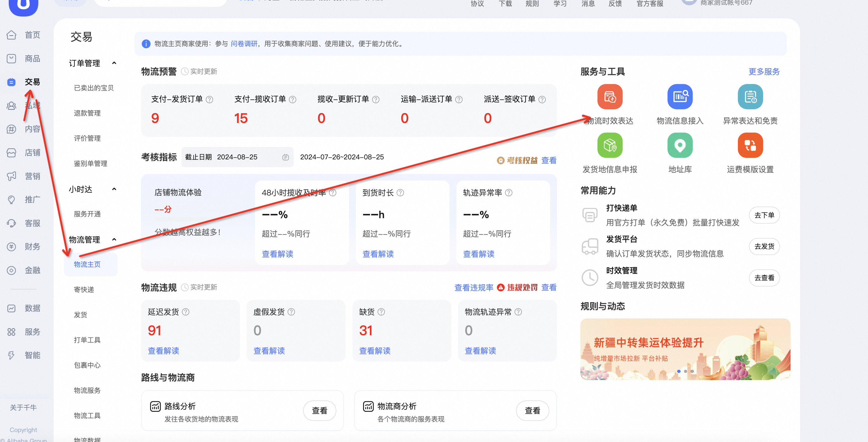This screenshot has height=442, width=868.
Task: Click the 推广 lightbulb icon in sidebar
Action: click(12, 200)
